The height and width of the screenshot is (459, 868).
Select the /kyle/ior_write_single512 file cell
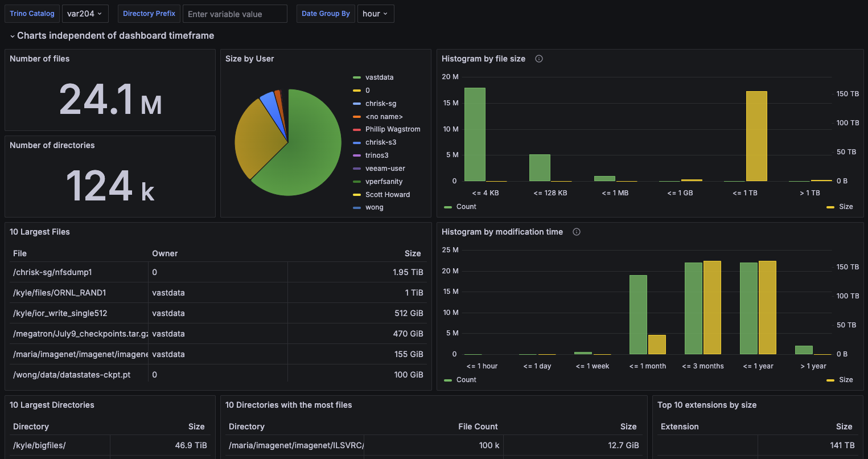pos(79,313)
